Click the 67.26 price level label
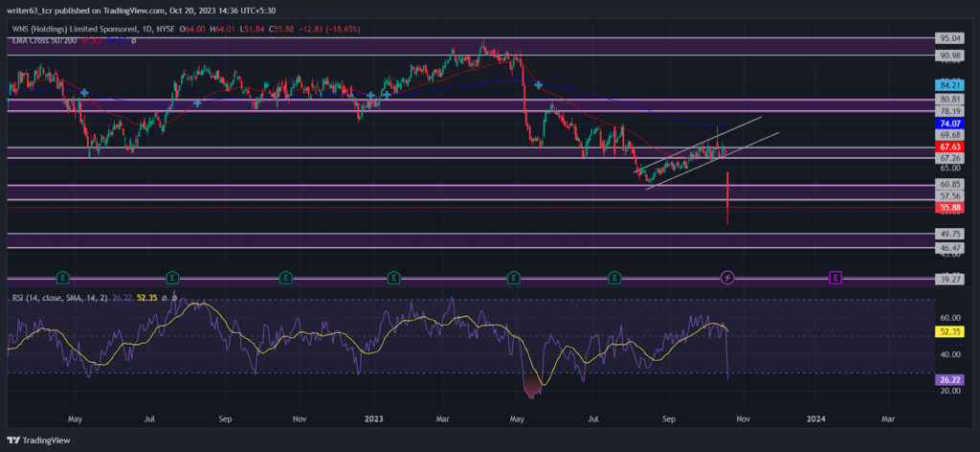980x452 pixels. [948, 159]
